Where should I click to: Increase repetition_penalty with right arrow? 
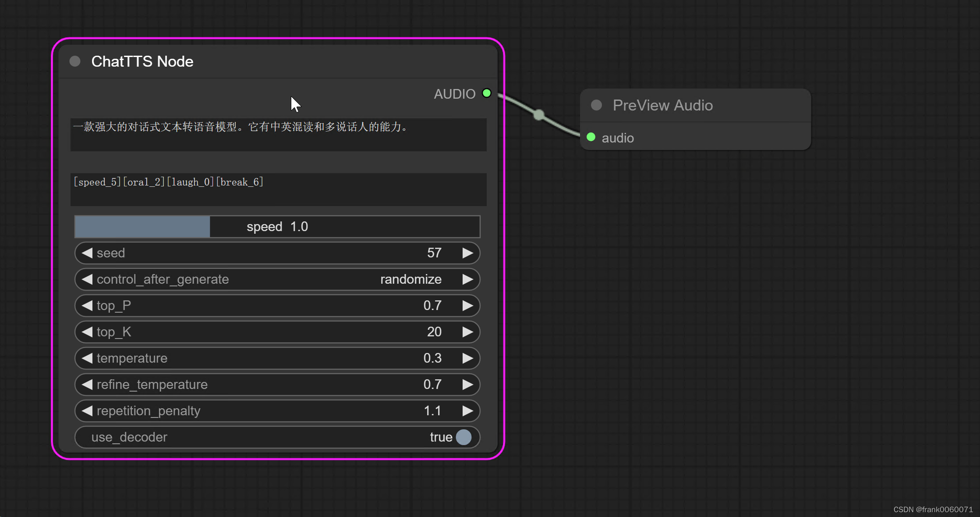coord(468,411)
